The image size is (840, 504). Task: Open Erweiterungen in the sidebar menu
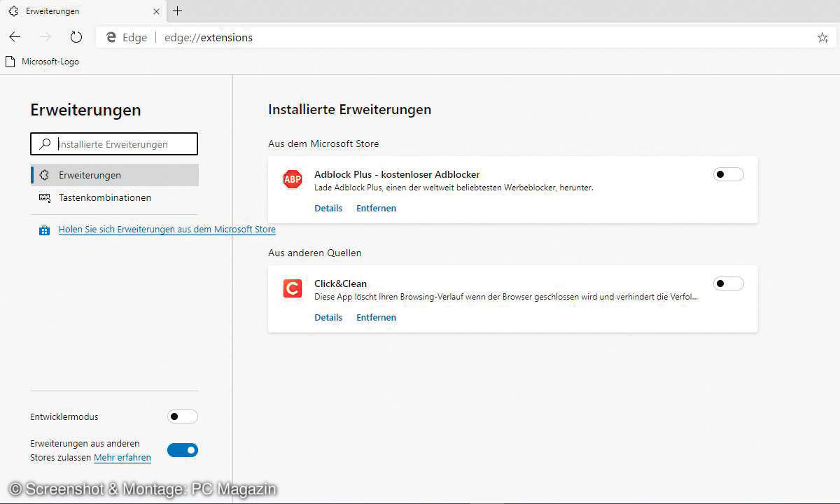point(115,175)
